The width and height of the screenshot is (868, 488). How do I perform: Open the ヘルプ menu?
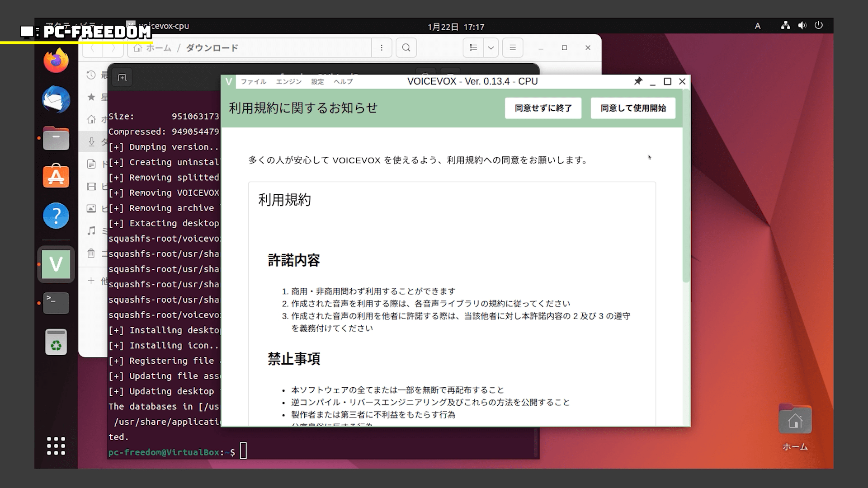343,82
